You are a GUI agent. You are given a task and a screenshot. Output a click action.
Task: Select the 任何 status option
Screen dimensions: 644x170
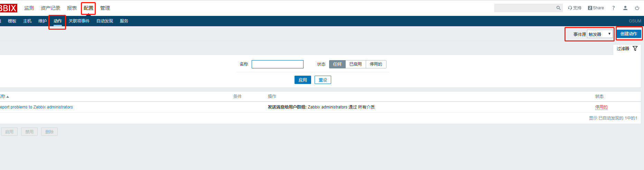click(337, 64)
